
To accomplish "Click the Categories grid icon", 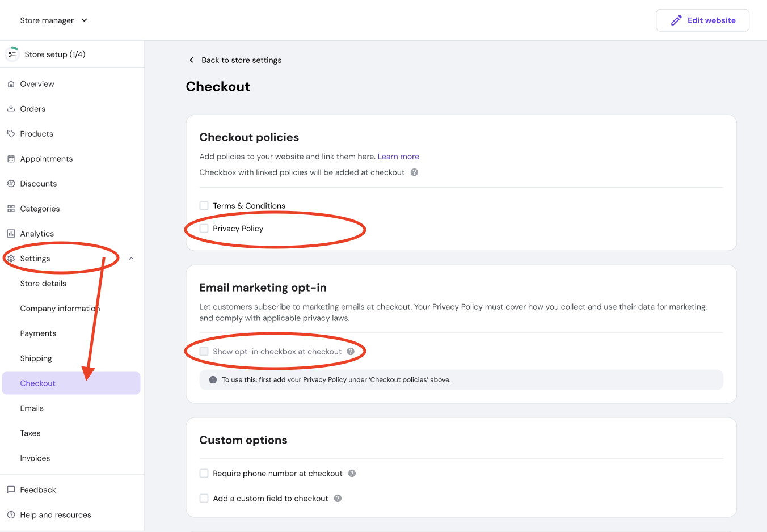I will point(11,209).
